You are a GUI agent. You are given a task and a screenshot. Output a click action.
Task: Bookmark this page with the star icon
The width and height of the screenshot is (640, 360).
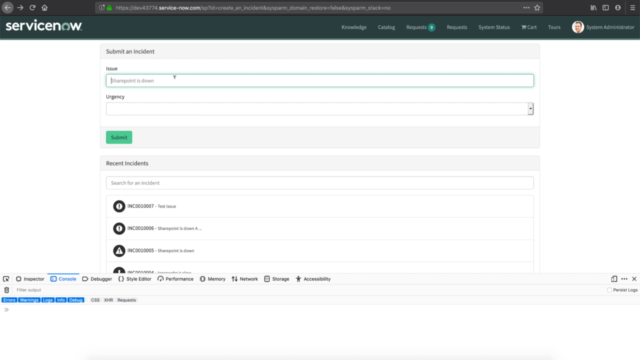click(x=537, y=8)
